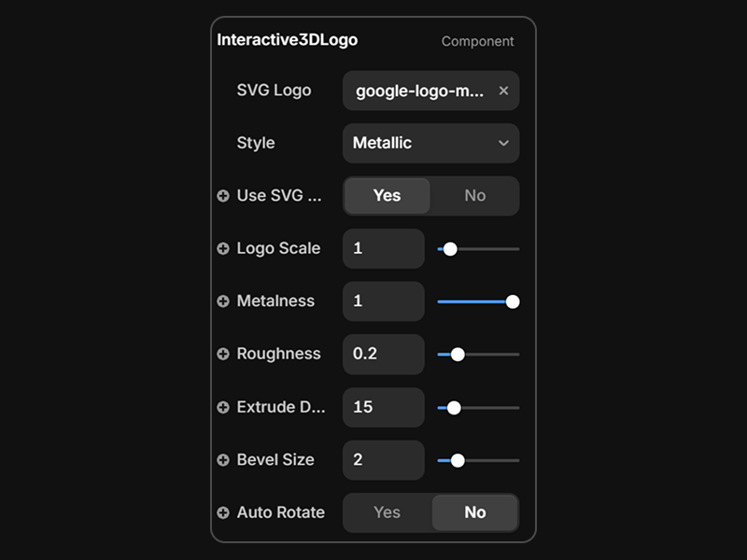Disable Auto Rotate with No
The height and width of the screenshot is (560, 747).
click(474, 512)
